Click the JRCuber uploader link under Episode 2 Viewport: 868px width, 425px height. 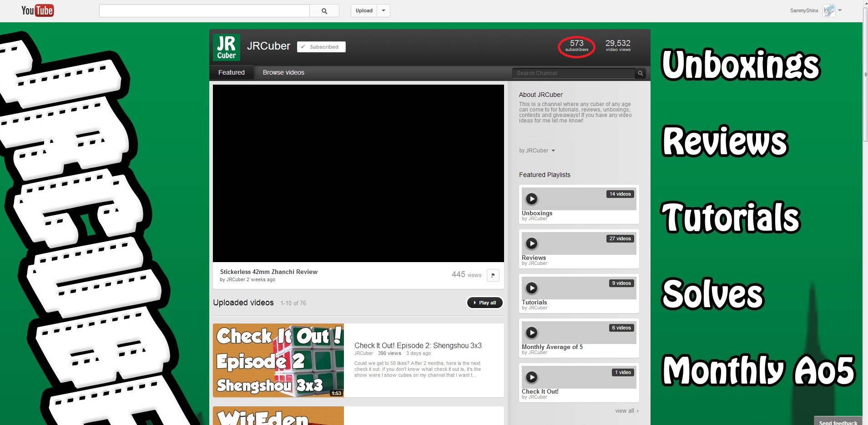pos(363,353)
